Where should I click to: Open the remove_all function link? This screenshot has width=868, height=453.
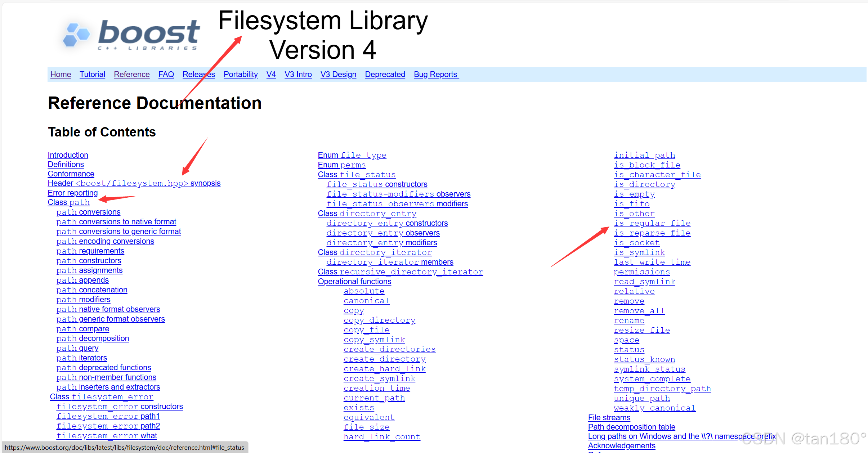[640, 311]
